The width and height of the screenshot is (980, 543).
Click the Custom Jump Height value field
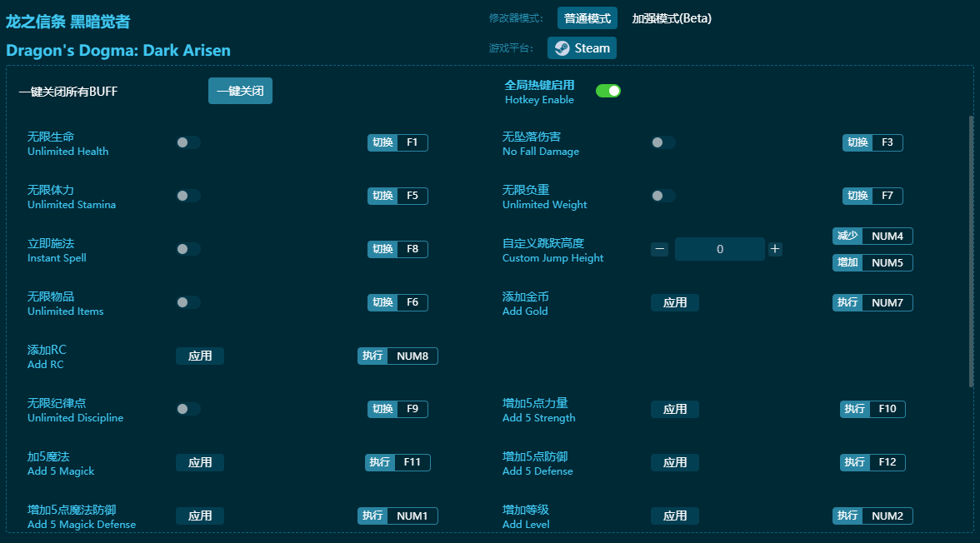719,249
